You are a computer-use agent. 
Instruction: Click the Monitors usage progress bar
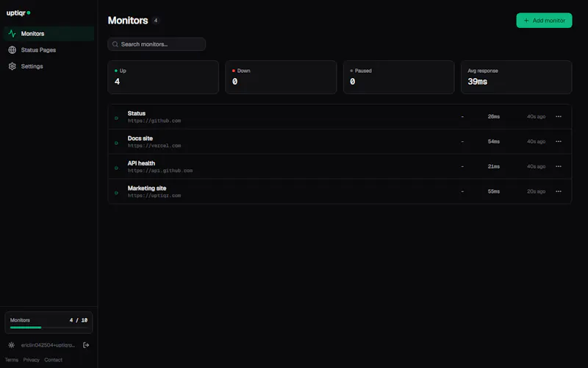[x=49, y=328]
